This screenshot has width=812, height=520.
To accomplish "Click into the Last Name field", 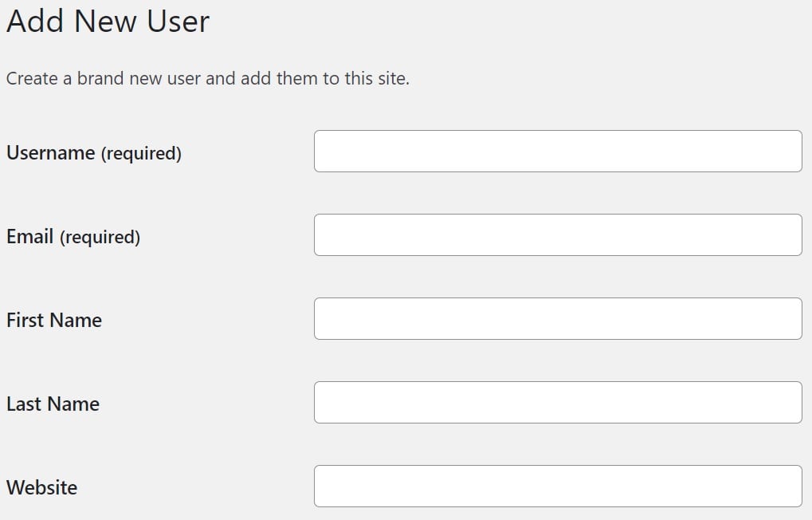I will coord(558,403).
